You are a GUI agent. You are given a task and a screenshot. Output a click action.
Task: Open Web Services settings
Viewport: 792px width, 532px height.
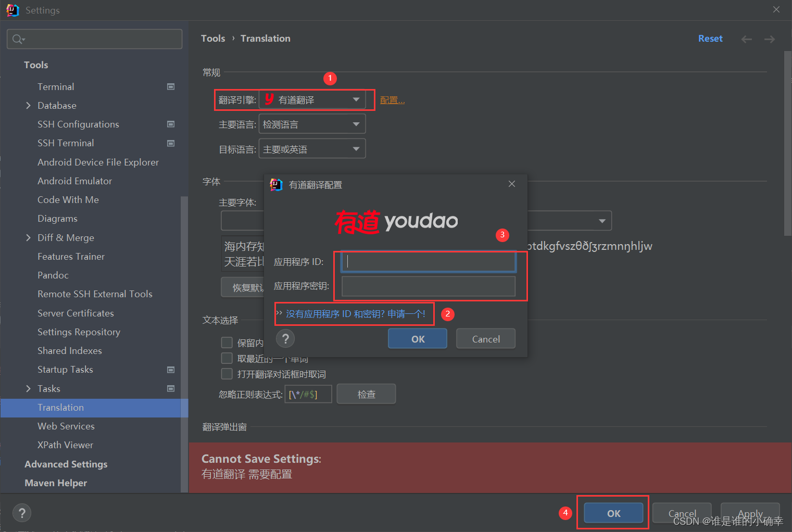[66, 426]
